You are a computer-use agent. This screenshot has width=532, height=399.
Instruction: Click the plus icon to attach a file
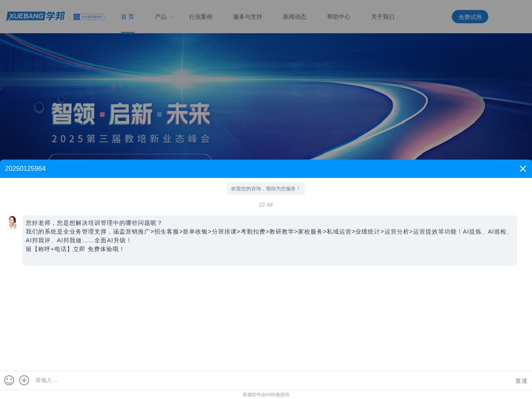(24, 380)
